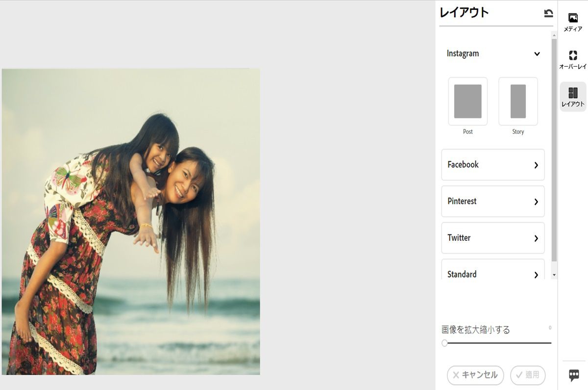Click the 画像を拡大縮小する slider handle
Screen dimensions: 588x390
click(x=444, y=343)
